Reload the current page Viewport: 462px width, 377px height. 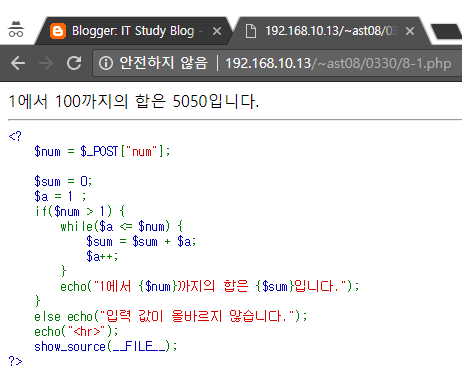[74, 63]
